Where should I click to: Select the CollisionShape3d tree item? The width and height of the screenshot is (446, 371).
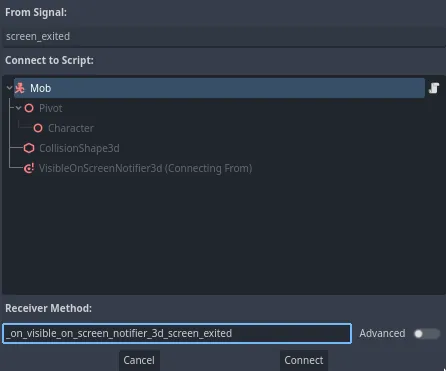coord(79,148)
